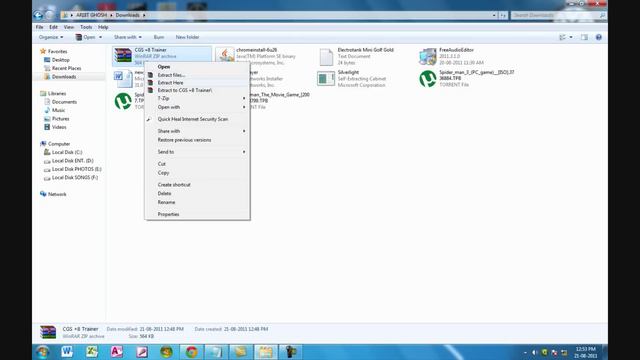Open the File menu
Viewport: 640px width, 360px height.
point(40,27)
